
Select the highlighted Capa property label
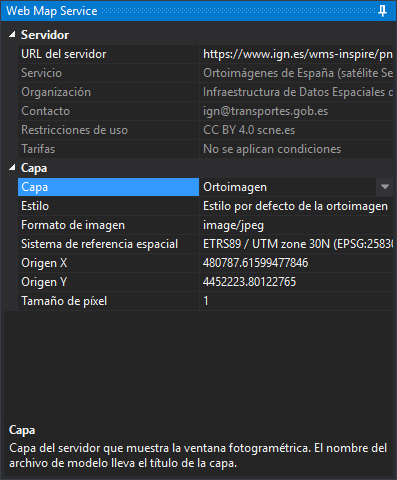point(108,187)
